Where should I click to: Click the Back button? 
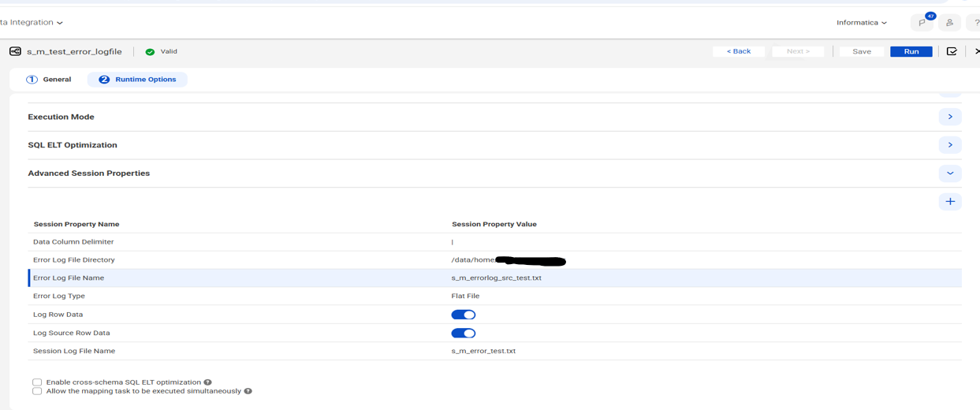(x=739, y=51)
